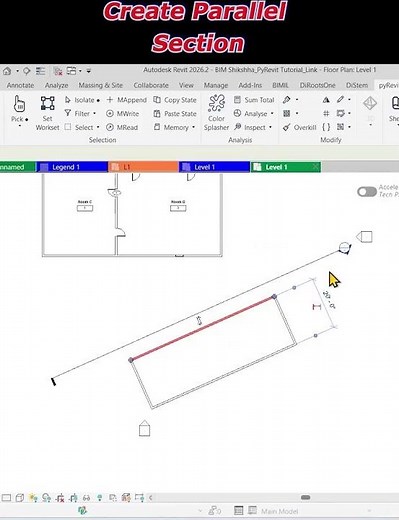Click the section flag symbol below the crop box
399x520 pixels.
[144, 429]
